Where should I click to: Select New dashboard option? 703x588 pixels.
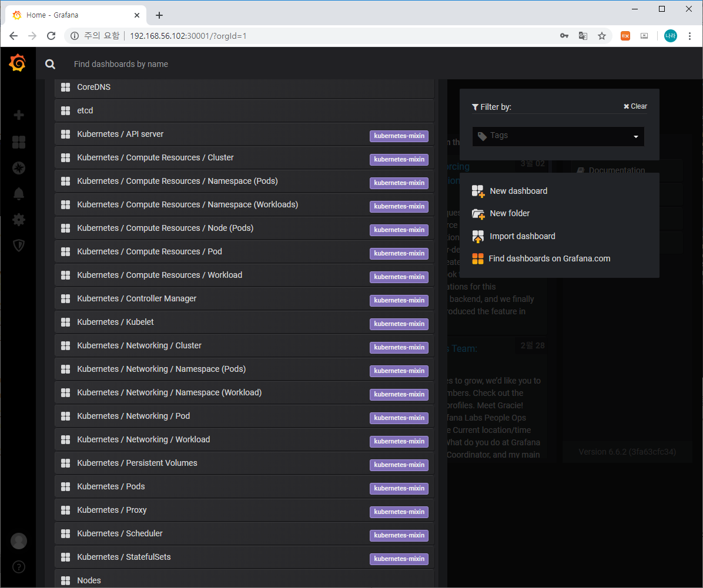pos(518,191)
